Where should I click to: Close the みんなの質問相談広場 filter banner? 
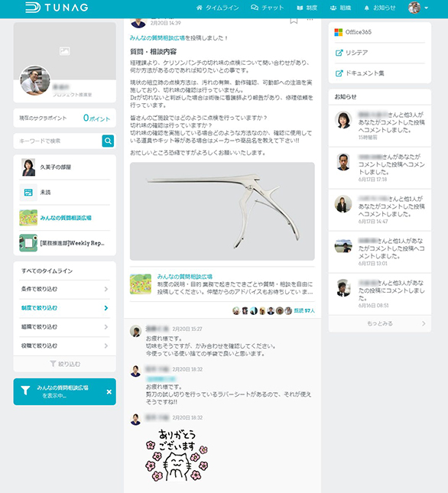pos(109,392)
